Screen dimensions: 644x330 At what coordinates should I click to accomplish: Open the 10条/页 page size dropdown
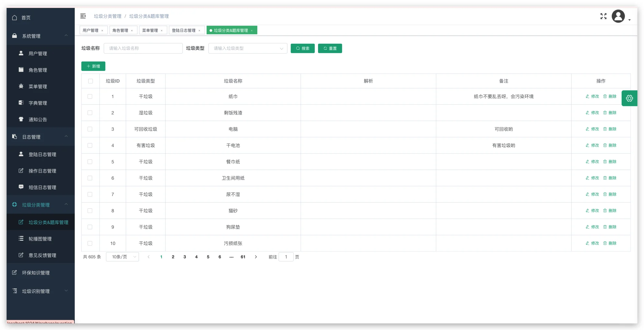[x=122, y=257]
